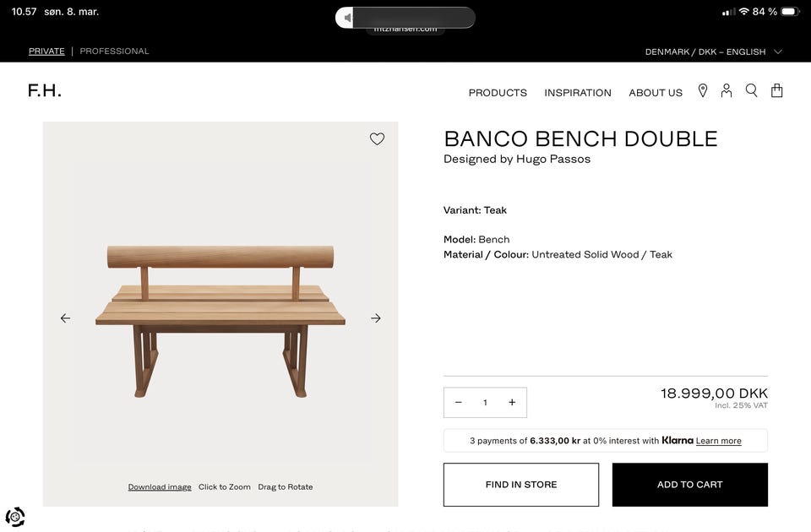Add bench to wishlist heart icon
Image resolution: width=811 pixels, height=532 pixels.
click(377, 139)
